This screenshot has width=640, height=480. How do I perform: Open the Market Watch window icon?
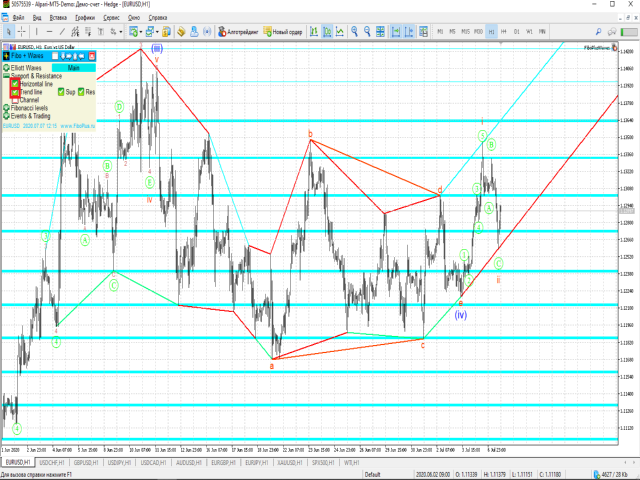coord(167,31)
